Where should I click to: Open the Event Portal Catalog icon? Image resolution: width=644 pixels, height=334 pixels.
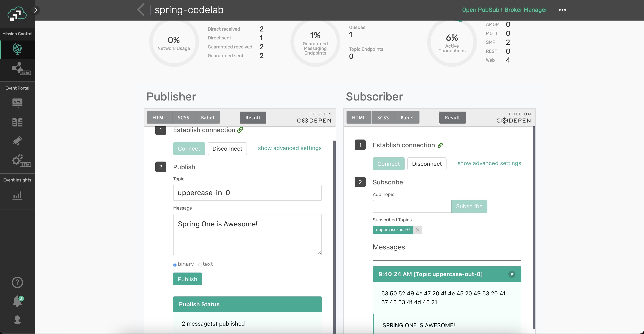[17, 122]
